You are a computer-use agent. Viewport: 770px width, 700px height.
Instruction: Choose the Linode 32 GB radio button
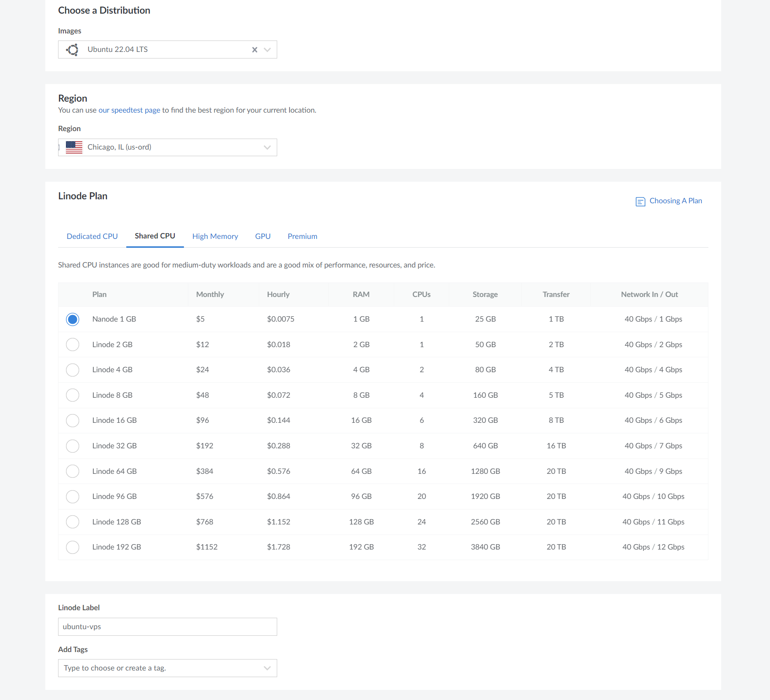click(x=73, y=446)
